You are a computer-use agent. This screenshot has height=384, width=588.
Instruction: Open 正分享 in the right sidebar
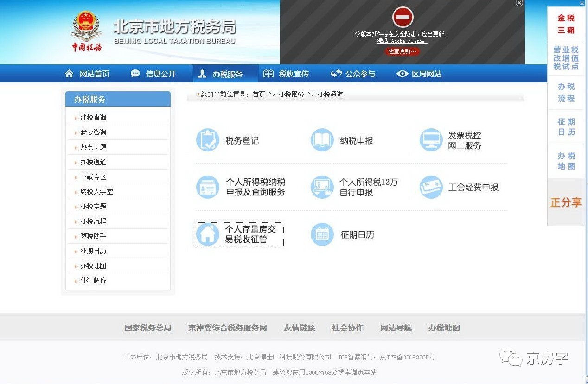(566, 202)
